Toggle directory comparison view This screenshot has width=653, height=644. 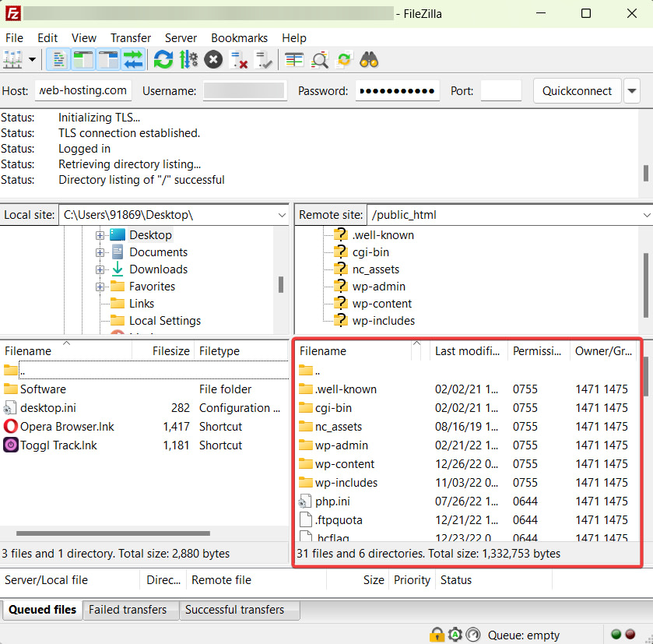(x=318, y=59)
